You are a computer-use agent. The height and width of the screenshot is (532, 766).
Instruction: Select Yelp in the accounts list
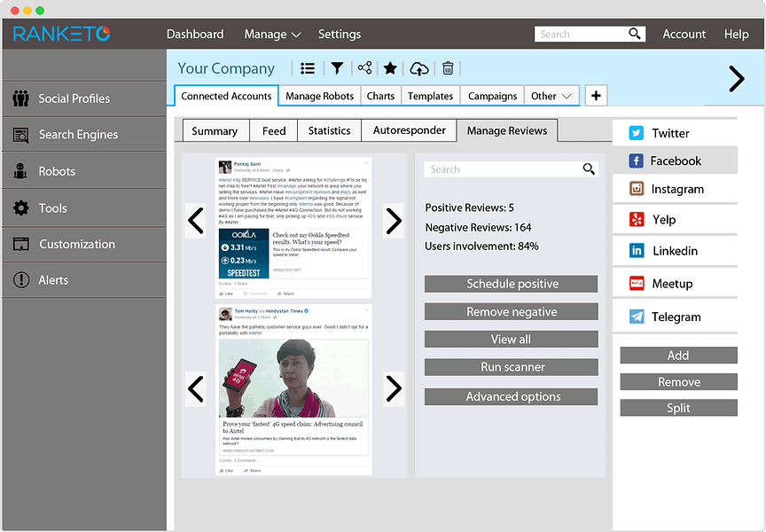pyautogui.click(x=675, y=219)
